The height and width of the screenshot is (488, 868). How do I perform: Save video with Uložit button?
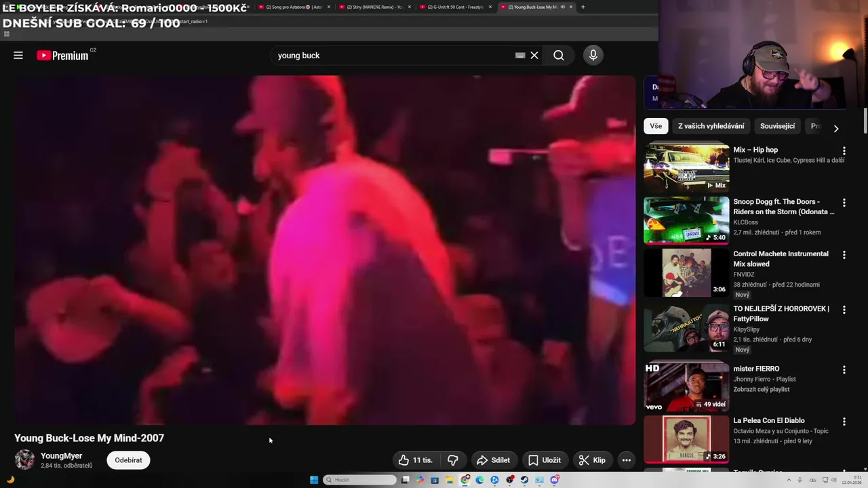click(545, 460)
